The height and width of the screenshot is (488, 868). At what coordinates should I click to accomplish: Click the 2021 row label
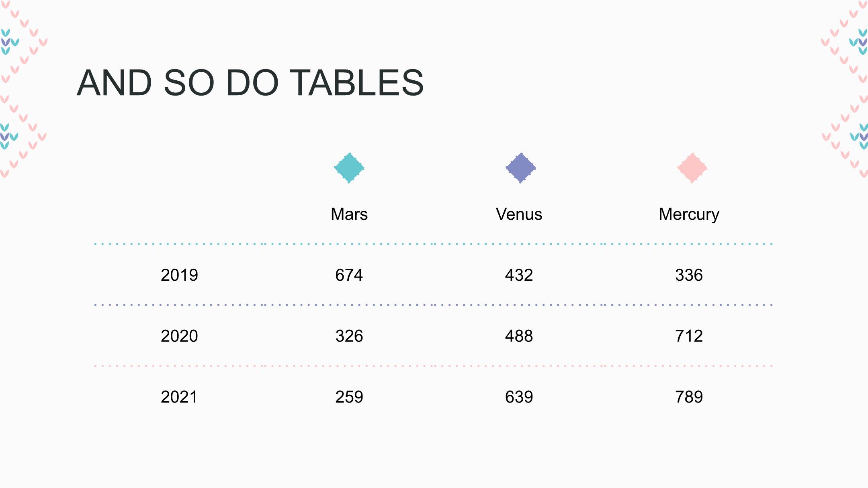point(179,397)
